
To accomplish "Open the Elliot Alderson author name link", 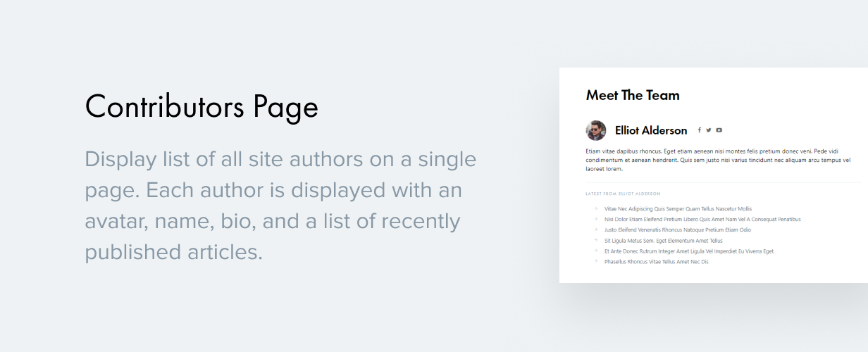I will 651,130.
